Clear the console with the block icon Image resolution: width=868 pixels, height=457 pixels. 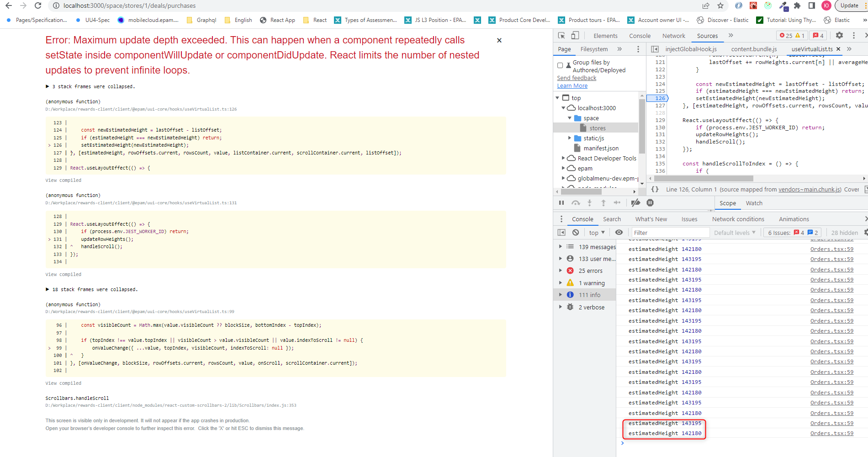[575, 232]
